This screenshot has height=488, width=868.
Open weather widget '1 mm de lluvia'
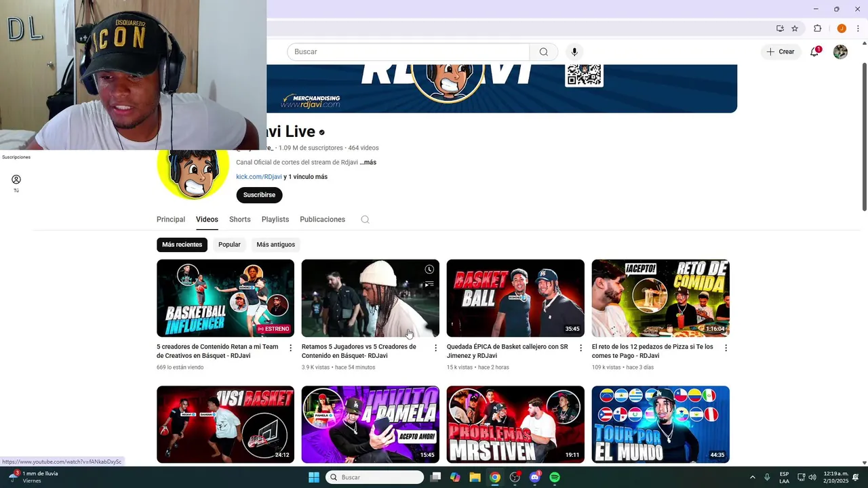(x=34, y=477)
